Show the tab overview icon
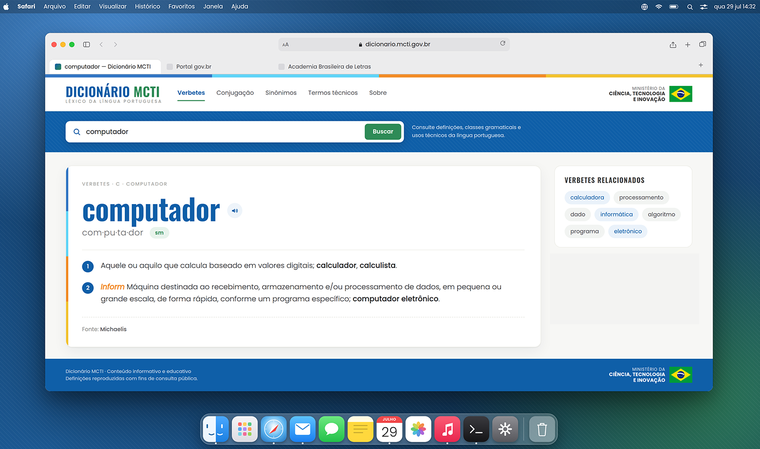The height and width of the screenshot is (449, 760). coord(702,44)
